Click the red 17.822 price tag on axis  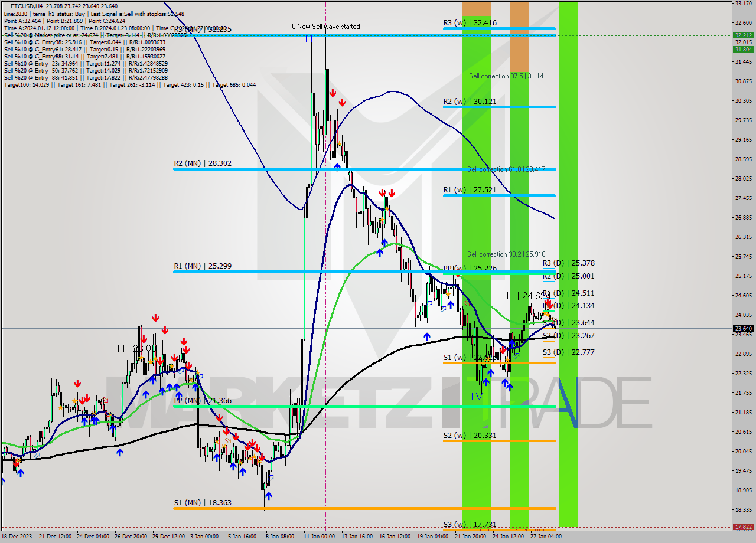tap(743, 527)
